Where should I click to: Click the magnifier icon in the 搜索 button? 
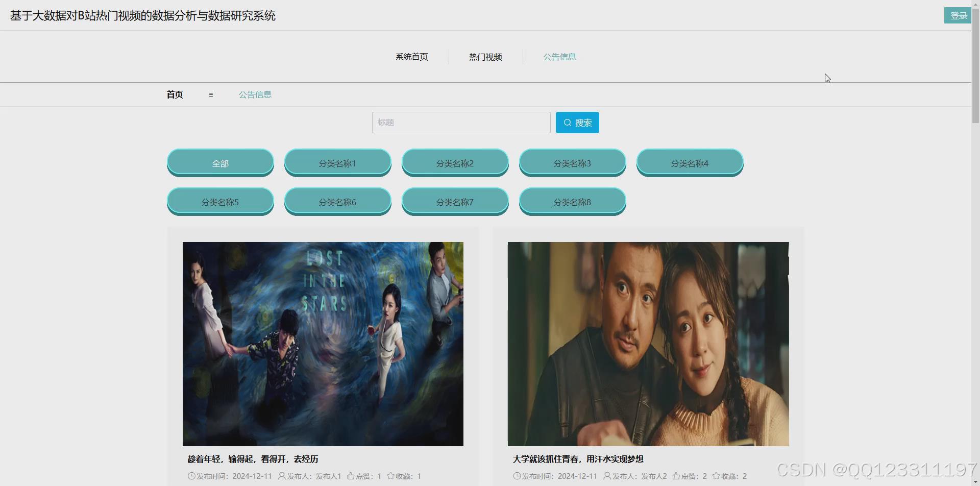click(568, 123)
